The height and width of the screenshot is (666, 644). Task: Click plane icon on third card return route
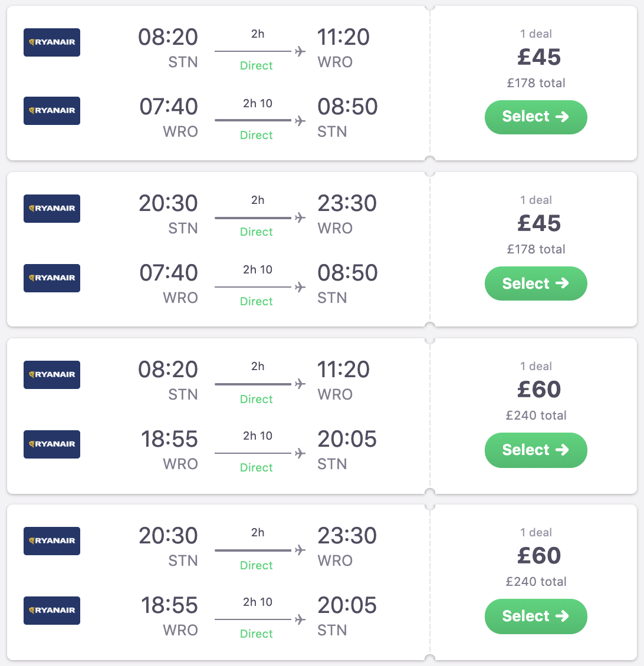300,453
